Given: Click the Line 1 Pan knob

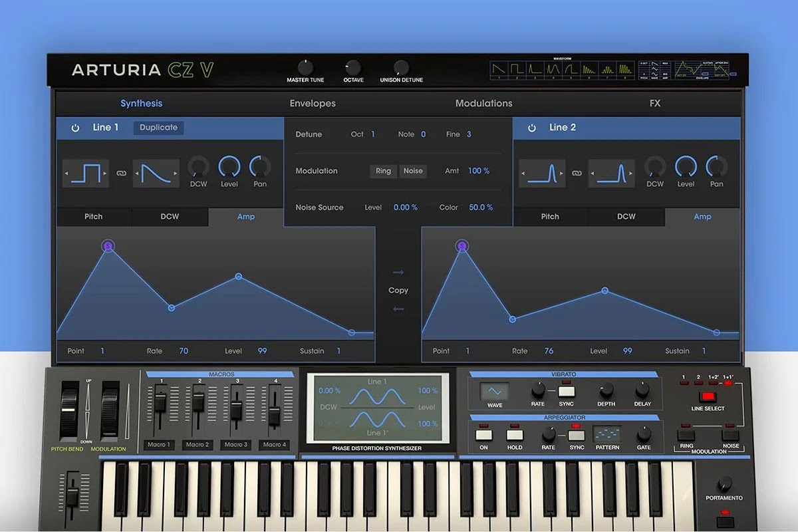Looking at the screenshot, I should coord(260,167).
